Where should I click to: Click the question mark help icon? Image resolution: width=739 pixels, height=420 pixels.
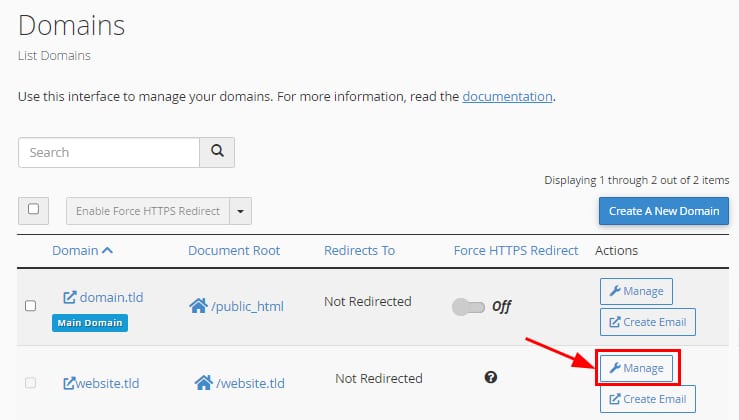[491, 377]
